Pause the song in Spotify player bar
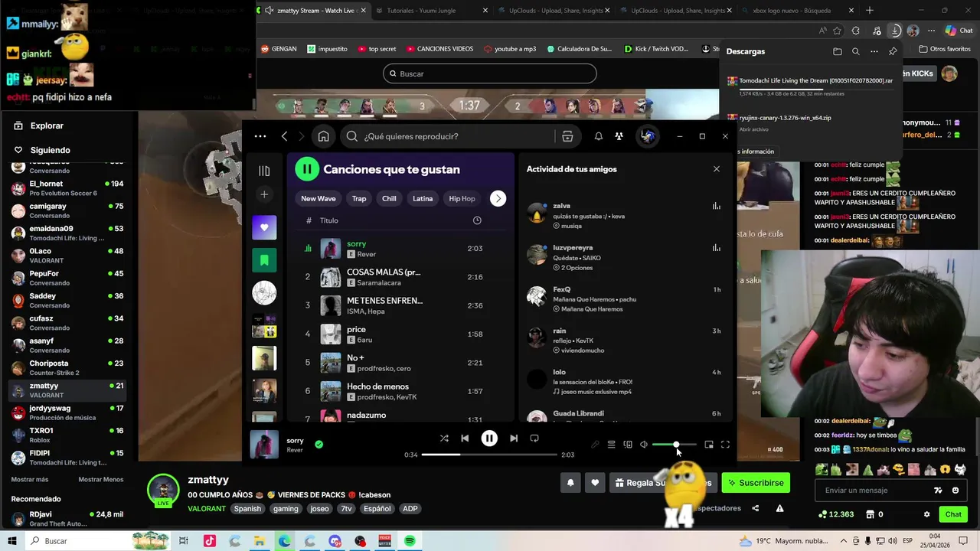The height and width of the screenshot is (551, 980). click(x=489, y=439)
